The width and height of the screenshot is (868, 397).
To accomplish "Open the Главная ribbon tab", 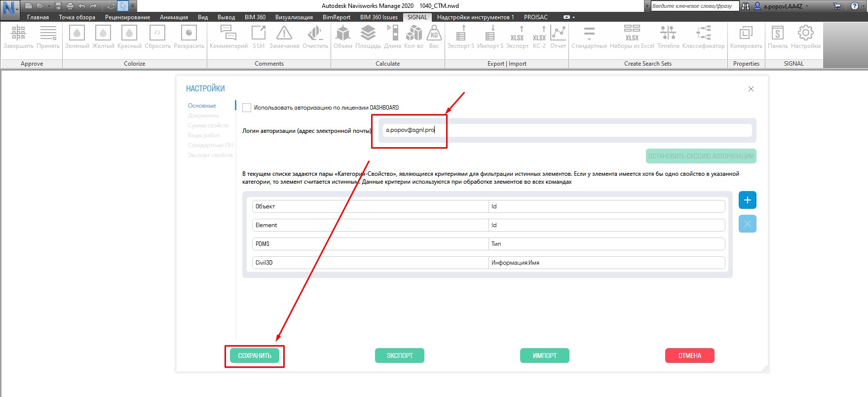I will coord(38,17).
